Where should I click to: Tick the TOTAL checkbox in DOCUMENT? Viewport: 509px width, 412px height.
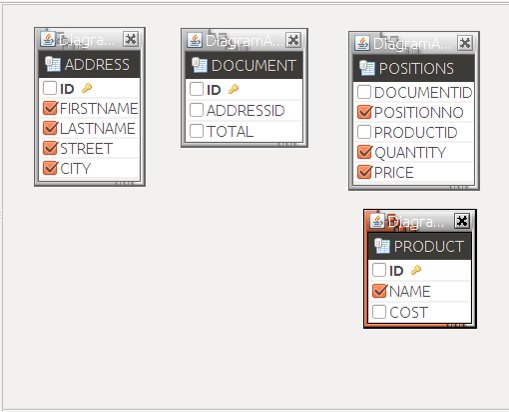(197, 131)
